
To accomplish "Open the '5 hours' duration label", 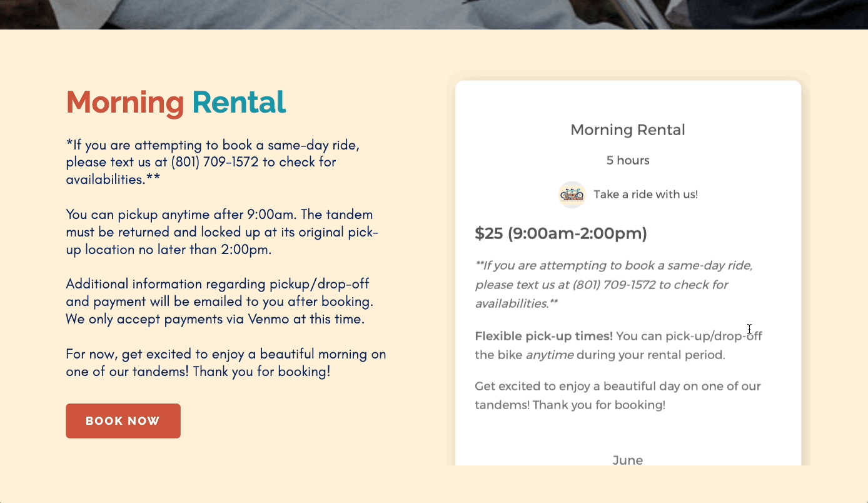I will click(x=627, y=160).
